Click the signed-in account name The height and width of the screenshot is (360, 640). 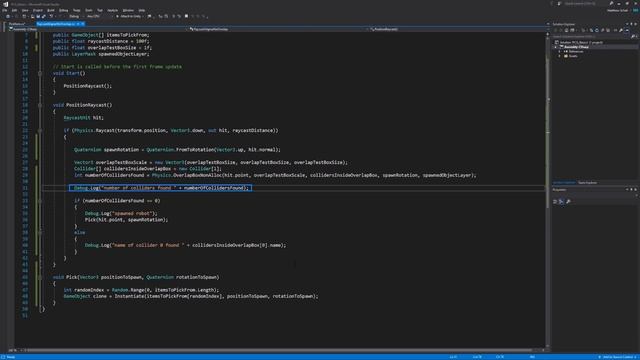[x=618, y=11]
